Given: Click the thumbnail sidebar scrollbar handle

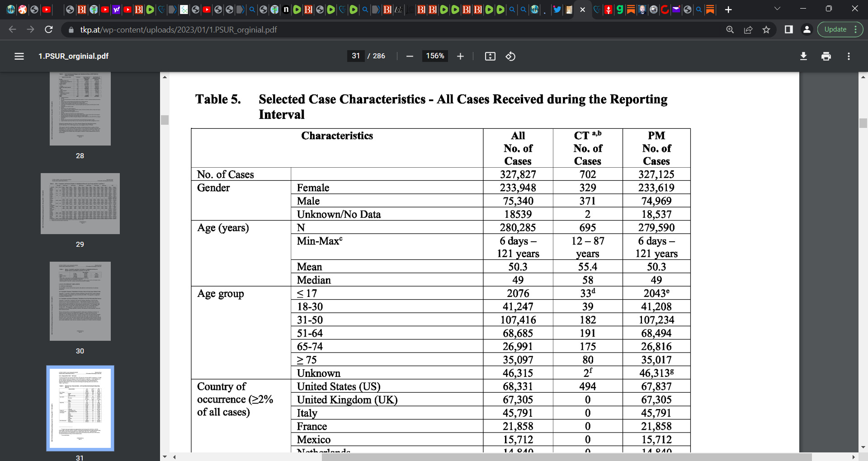Looking at the screenshot, I should click(x=165, y=120).
